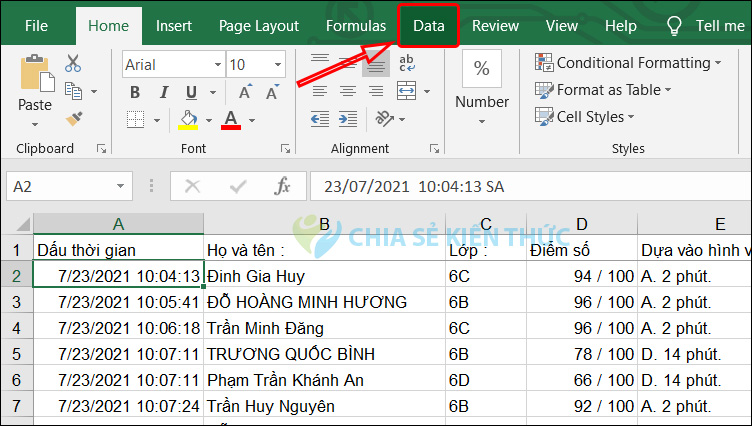This screenshot has height=426, width=752.
Task: Open Font settings dialog launcher
Action: coord(285,149)
